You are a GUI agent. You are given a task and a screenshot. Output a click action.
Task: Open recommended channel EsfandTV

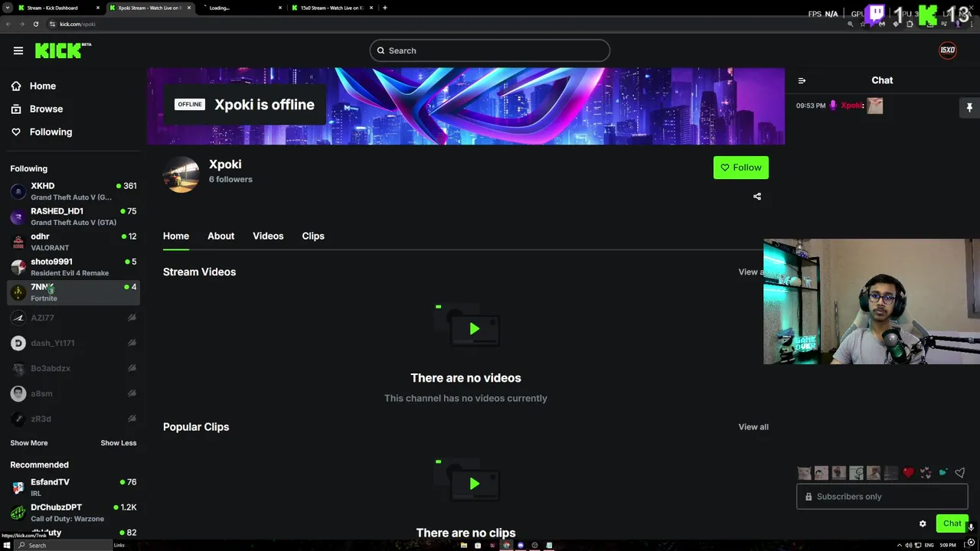(x=73, y=487)
